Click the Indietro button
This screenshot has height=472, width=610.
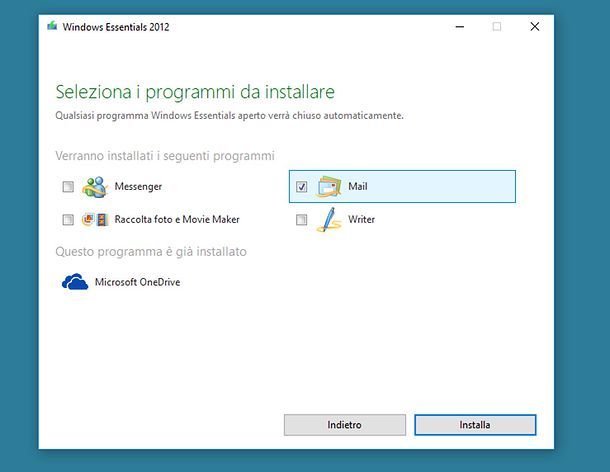click(x=345, y=425)
